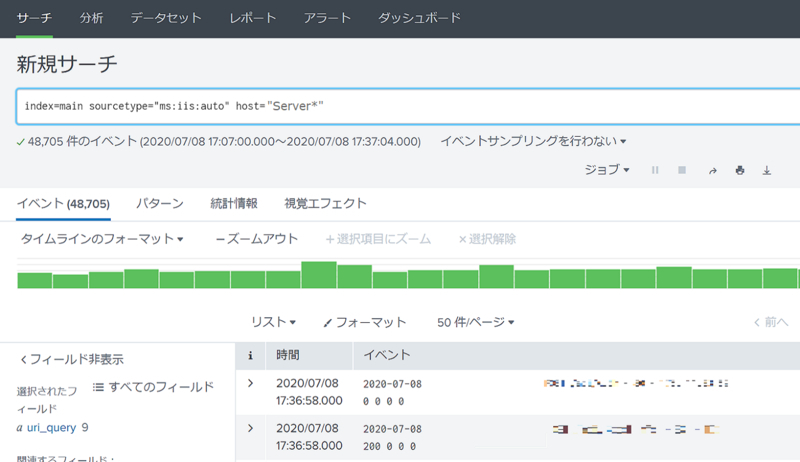The height and width of the screenshot is (462, 800).
Task: Select the tallest timeline histogram bar
Action: click(319, 275)
